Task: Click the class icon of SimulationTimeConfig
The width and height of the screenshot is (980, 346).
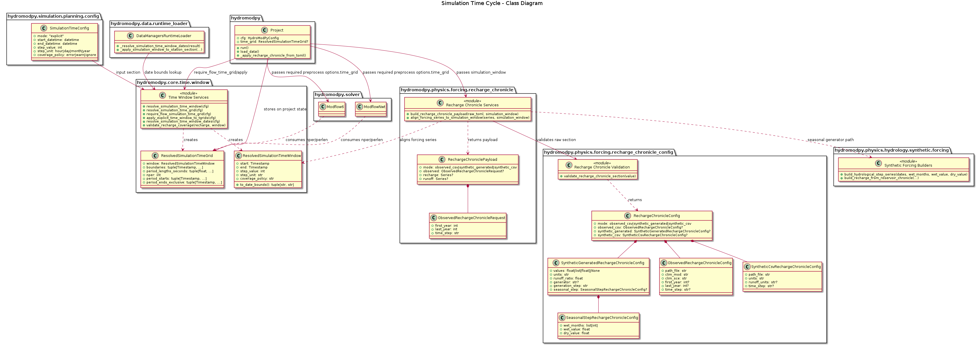Action: click(44, 28)
